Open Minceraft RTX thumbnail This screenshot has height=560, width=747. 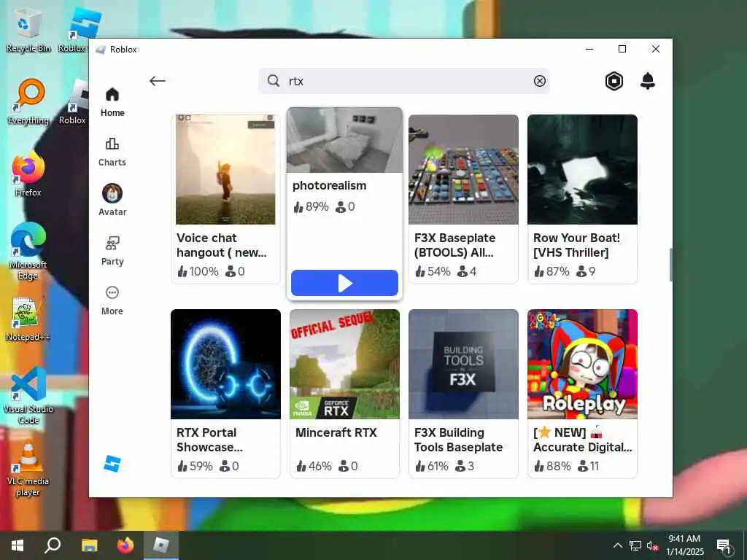[344, 365]
